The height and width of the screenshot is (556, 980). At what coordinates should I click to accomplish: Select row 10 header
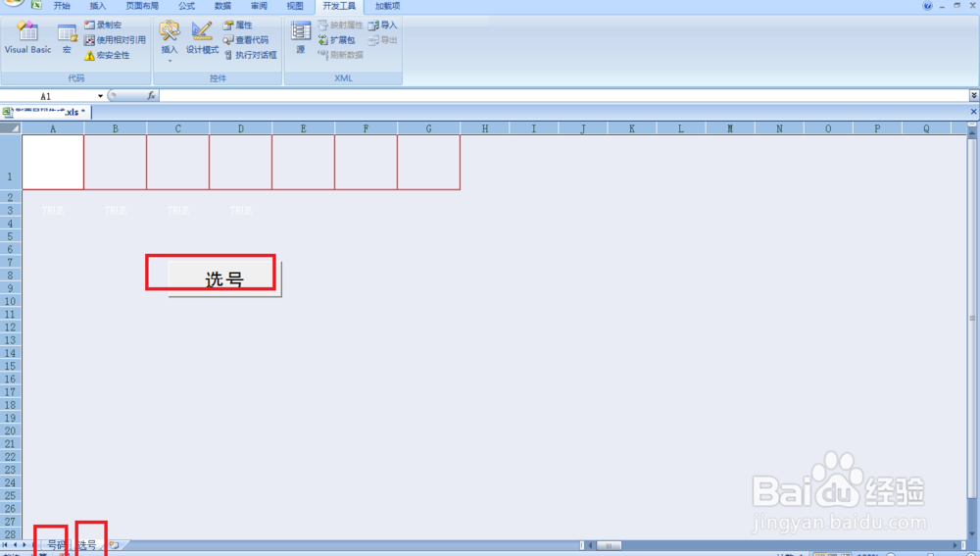(11, 301)
